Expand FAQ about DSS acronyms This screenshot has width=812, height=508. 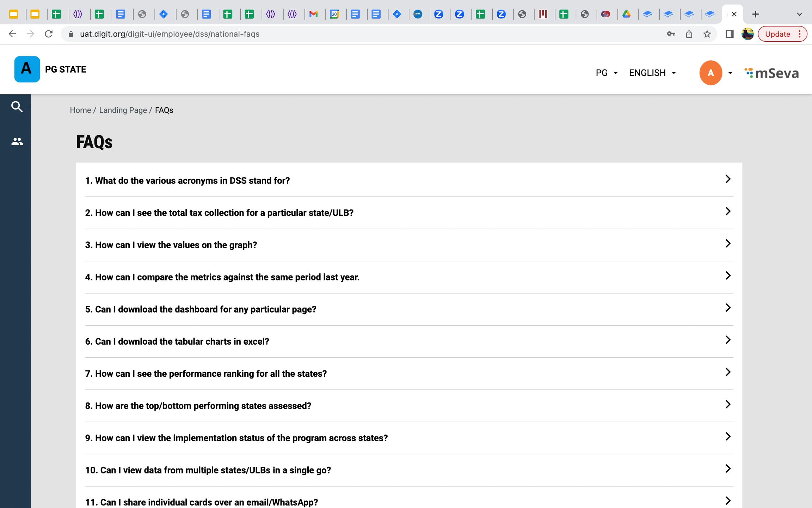[409, 180]
